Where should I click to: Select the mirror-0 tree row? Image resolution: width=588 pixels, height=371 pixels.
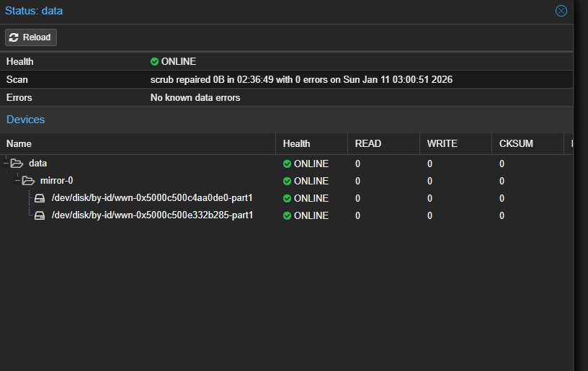[x=287, y=181]
